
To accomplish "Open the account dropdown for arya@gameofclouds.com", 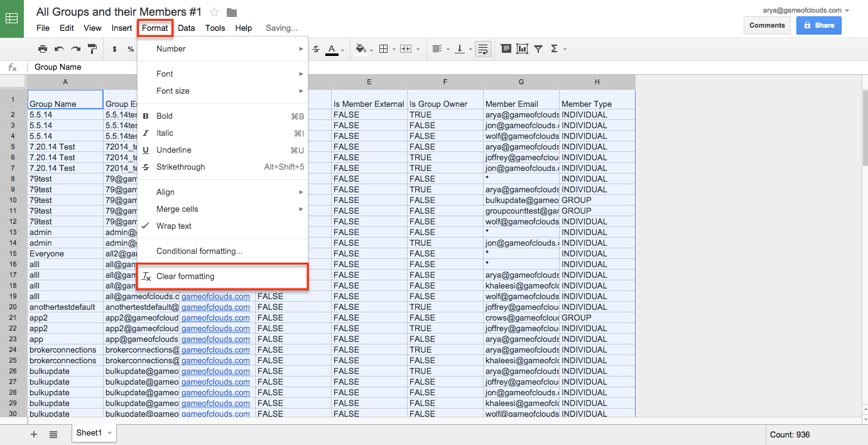I will (x=847, y=11).
